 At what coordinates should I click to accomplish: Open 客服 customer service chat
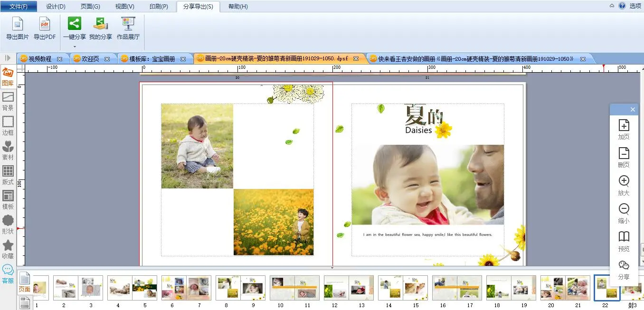[8, 274]
